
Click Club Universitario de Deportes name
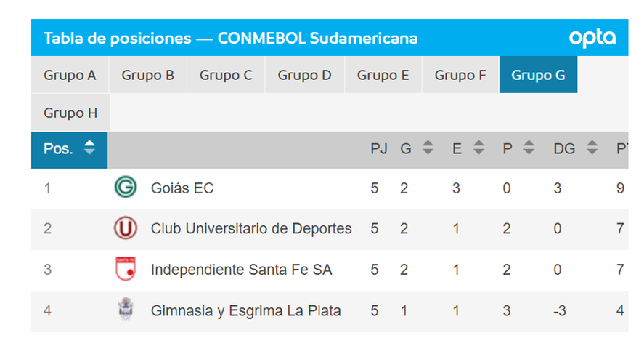[x=251, y=229]
